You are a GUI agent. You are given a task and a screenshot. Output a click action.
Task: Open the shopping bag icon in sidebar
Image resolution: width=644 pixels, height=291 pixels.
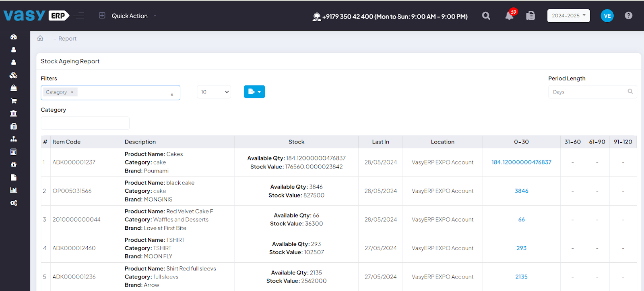(x=14, y=88)
